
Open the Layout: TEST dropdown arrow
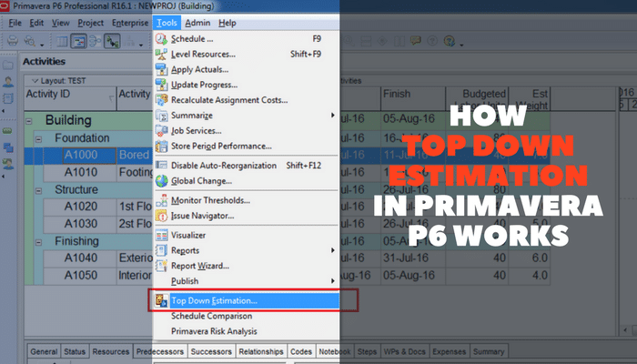click(35, 81)
